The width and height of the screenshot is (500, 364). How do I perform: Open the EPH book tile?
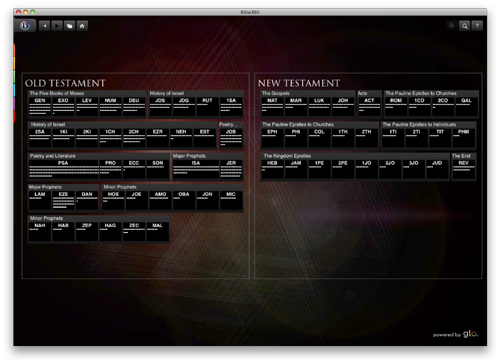point(272,138)
